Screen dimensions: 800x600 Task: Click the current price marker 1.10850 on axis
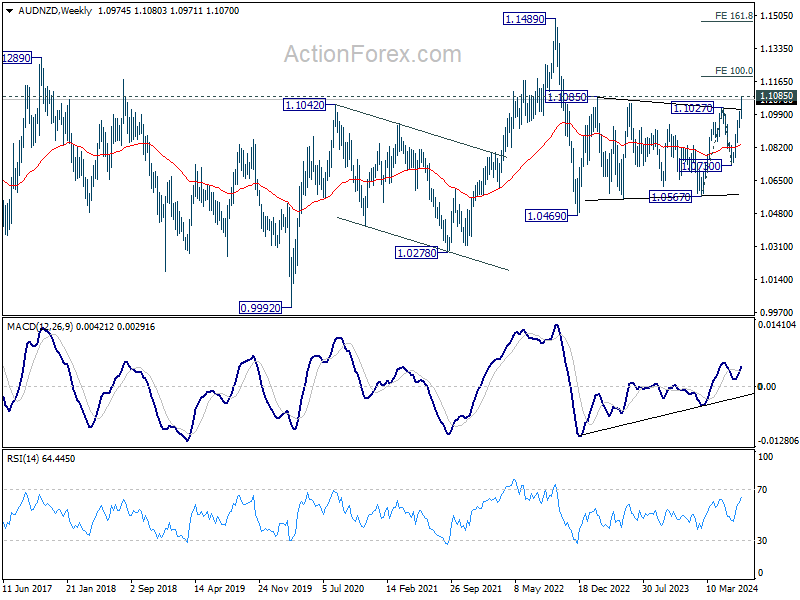(776, 96)
